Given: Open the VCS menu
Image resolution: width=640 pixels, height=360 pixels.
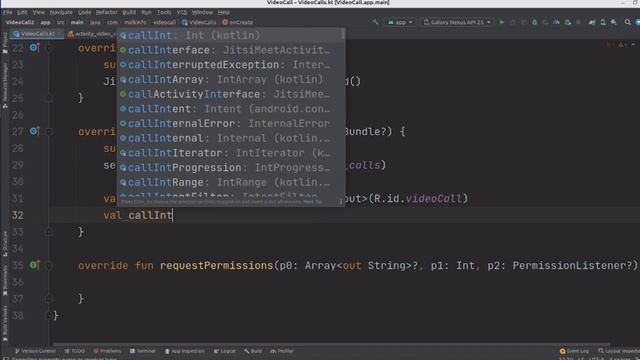Looking at the screenshot, I should tap(182, 12).
